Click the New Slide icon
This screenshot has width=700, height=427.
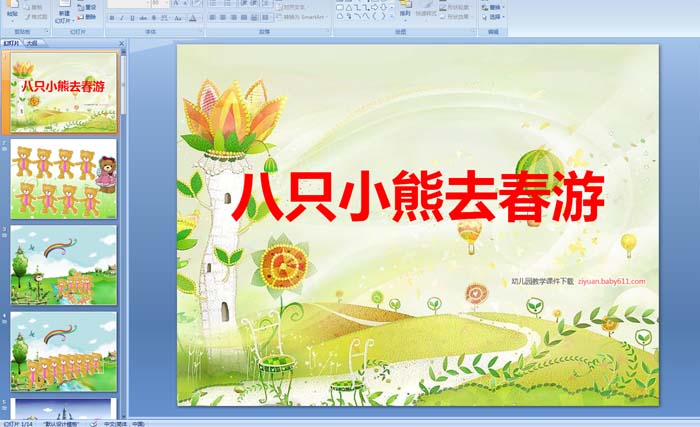click(x=65, y=4)
